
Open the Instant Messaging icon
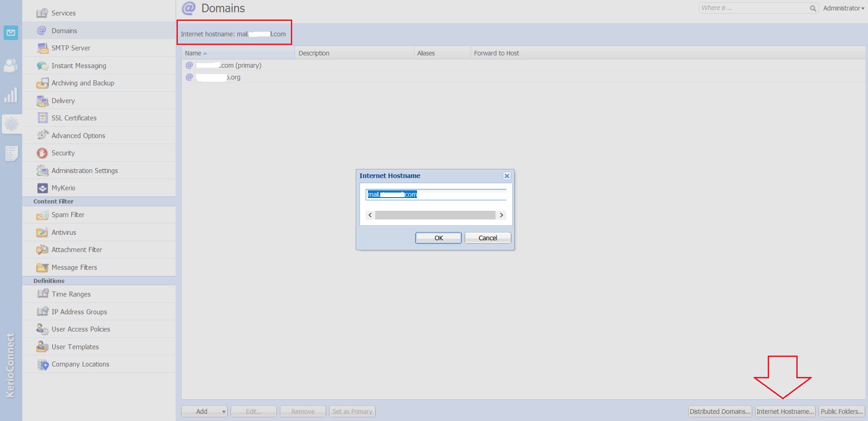click(x=42, y=66)
